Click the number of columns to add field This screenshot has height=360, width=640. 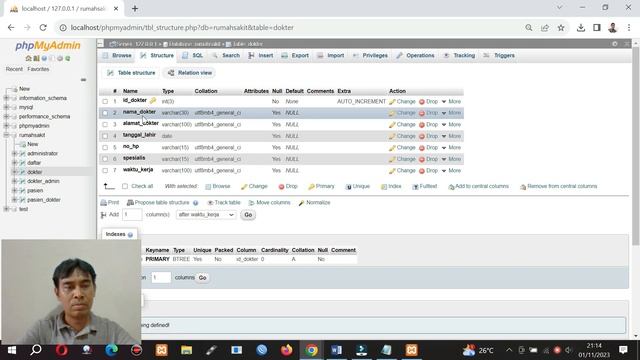coord(132,215)
